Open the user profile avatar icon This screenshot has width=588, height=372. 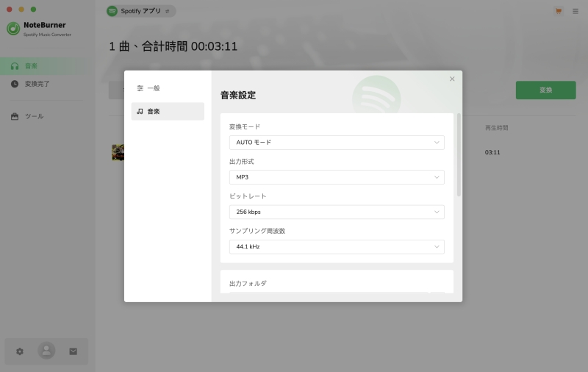(46, 351)
